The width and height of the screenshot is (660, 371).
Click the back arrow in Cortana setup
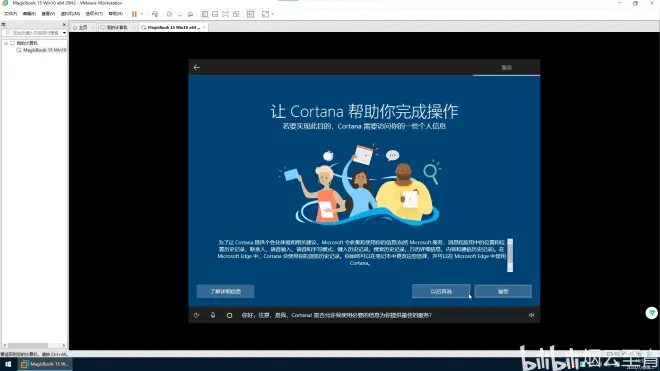pyautogui.click(x=197, y=67)
